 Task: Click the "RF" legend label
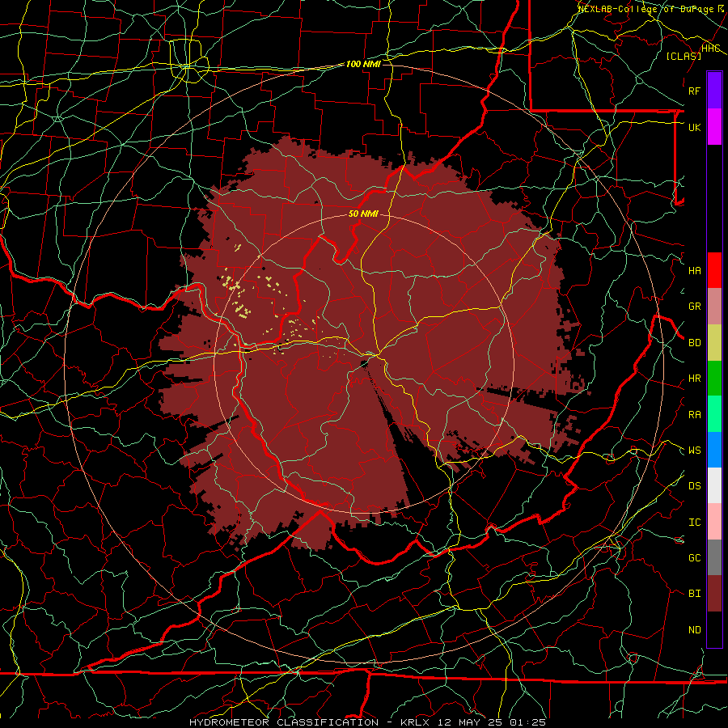[694, 91]
